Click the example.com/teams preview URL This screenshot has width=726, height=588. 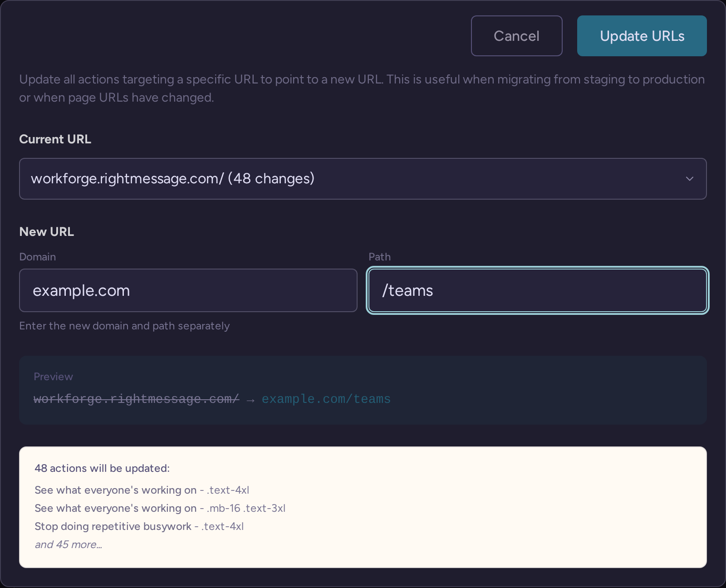(x=326, y=399)
